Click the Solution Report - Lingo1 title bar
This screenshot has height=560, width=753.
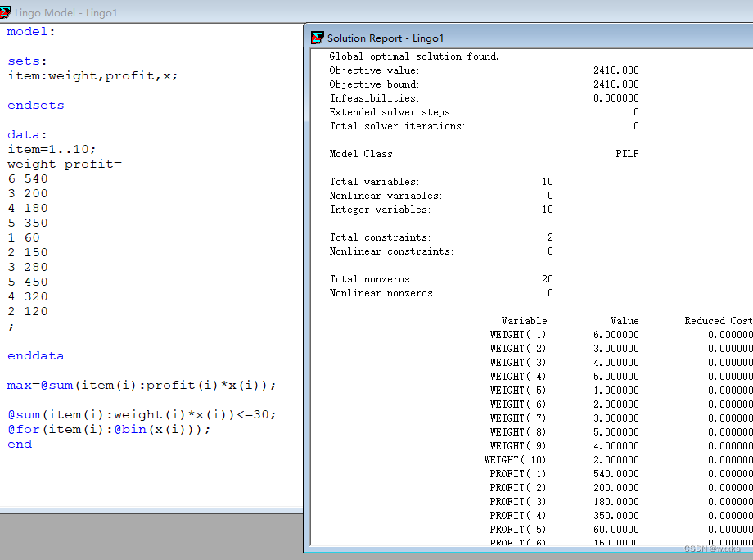click(528, 38)
